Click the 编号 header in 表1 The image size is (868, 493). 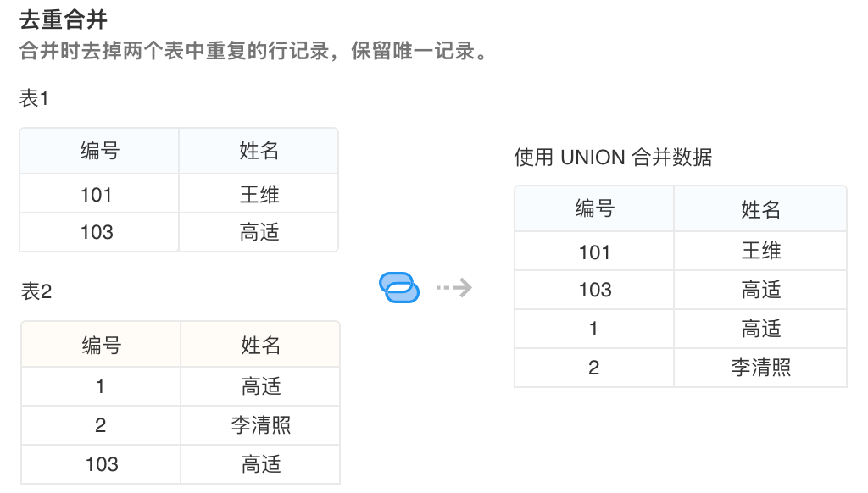click(x=100, y=152)
